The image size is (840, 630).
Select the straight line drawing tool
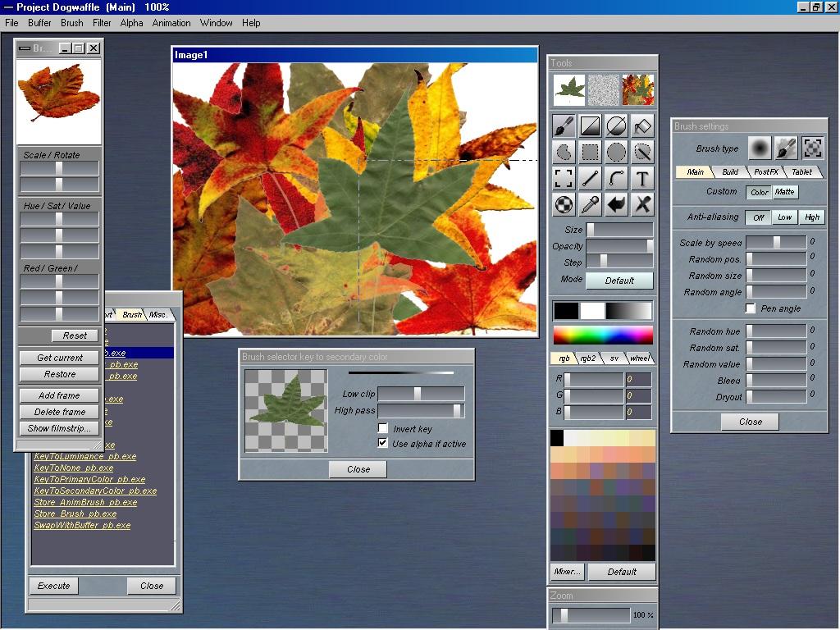[590, 178]
